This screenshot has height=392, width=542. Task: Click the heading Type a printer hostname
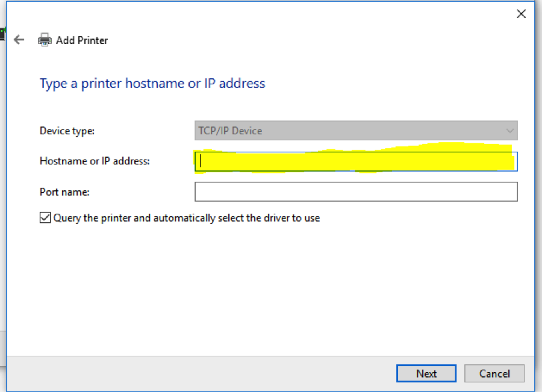[x=152, y=83]
